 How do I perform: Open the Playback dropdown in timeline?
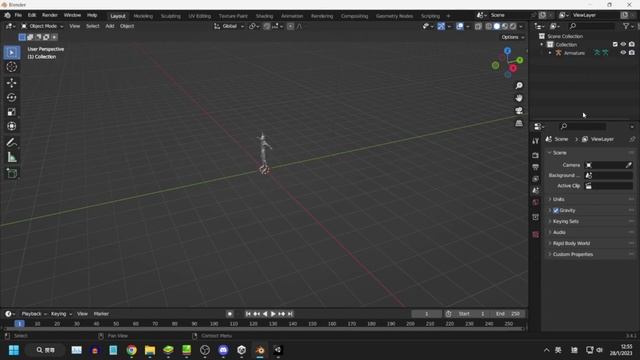click(33, 314)
